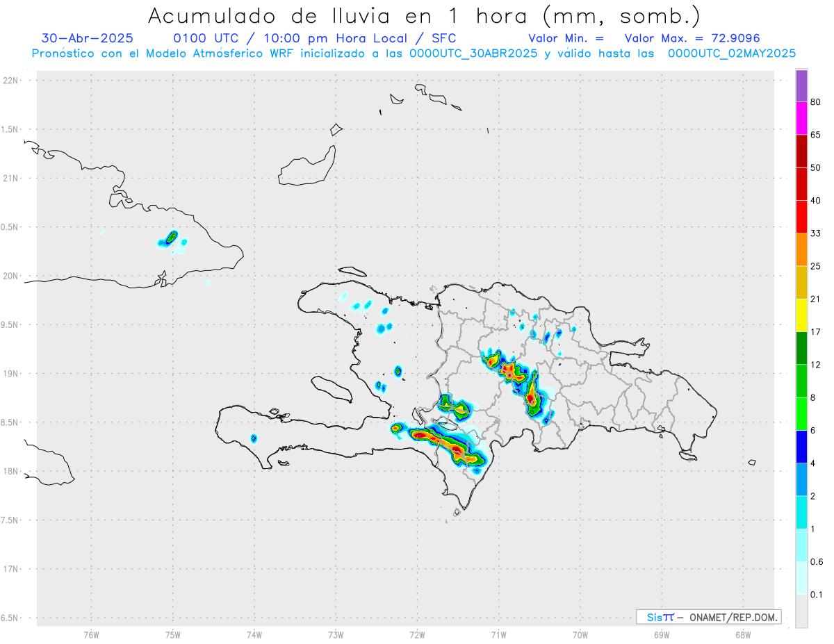Select the dark red swatch between 50 and 65
Image resolution: width=834 pixels, height=644 pixels.
point(801,151)
